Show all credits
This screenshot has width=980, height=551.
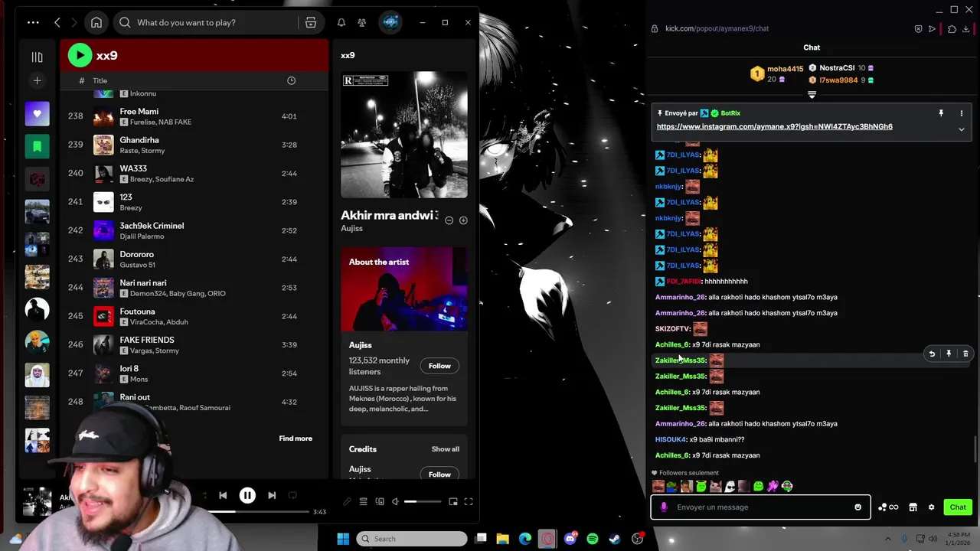click(x=446, y=449)
